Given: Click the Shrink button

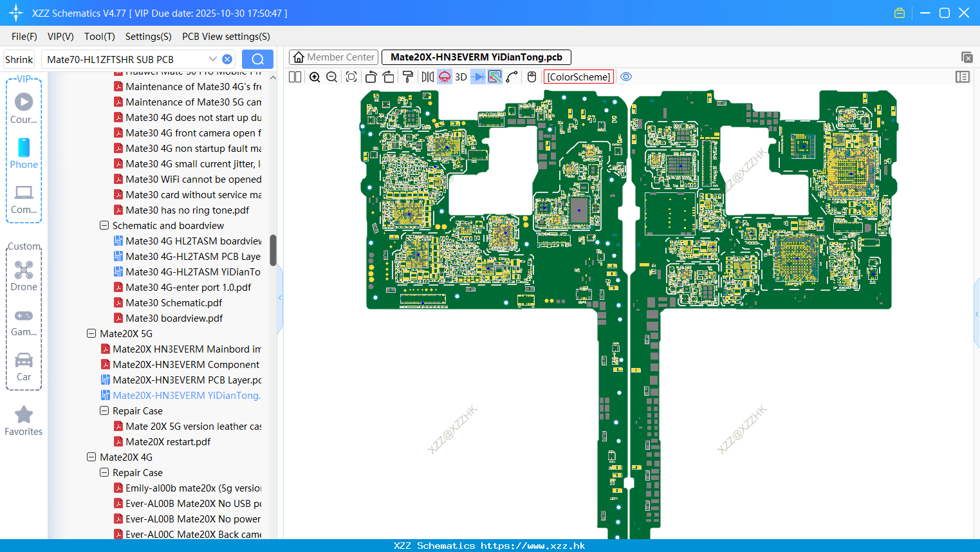Looking at the screenshot, I should tap(19, 59).
